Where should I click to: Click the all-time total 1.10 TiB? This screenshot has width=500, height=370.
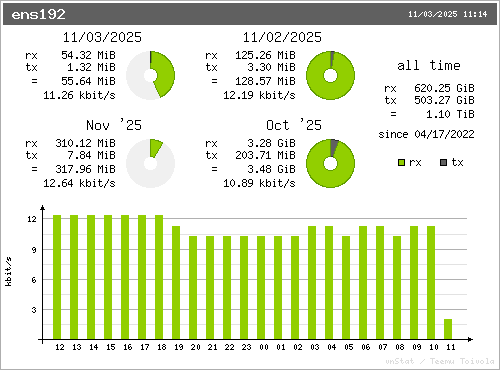(450, 114)
